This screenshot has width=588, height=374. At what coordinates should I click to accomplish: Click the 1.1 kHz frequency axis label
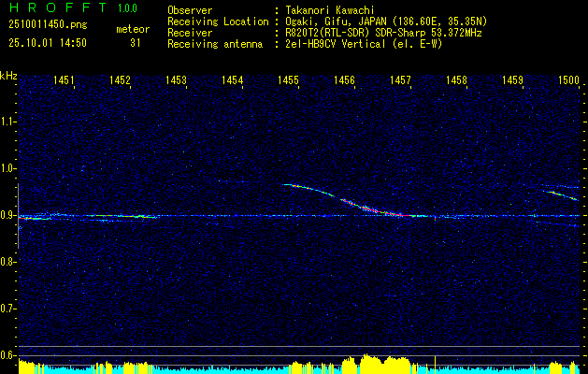8,122
